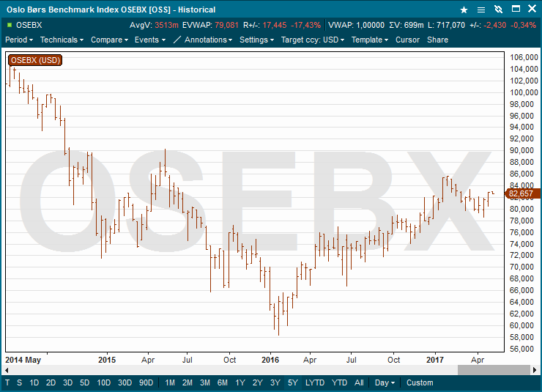
Task: Expand the Compare menu
Action: point(109,40)
